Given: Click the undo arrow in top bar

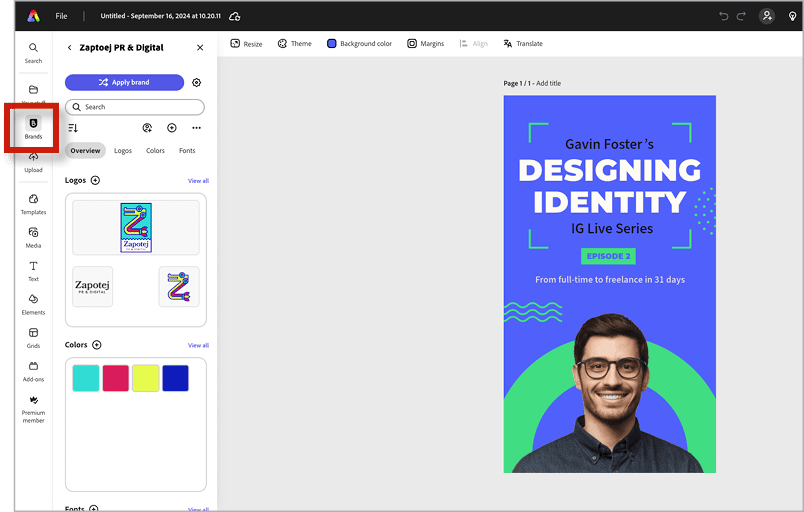Looking at the screenshot, I should click(x=724, y=16).
